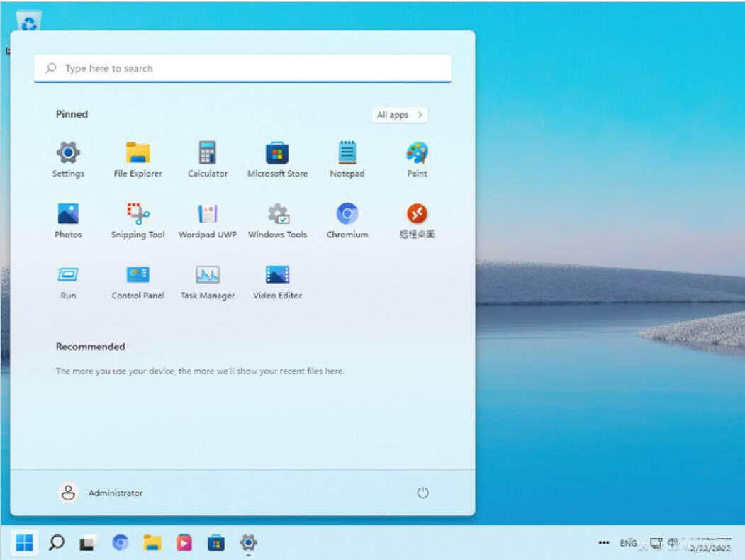Open the Photos app
This screenshot has width=745, height=560.
click(x=68, y=220)
